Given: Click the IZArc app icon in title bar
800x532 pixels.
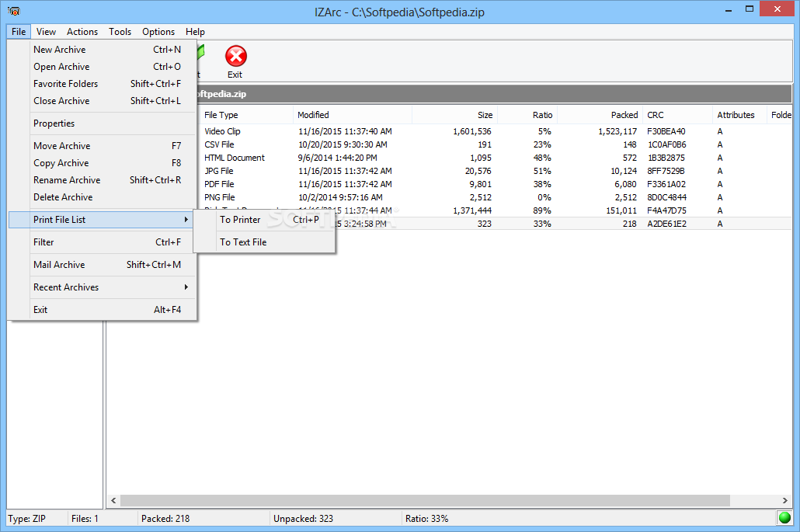Looking at the screenshot, I should pyautogui.click(x=14, y=11).
